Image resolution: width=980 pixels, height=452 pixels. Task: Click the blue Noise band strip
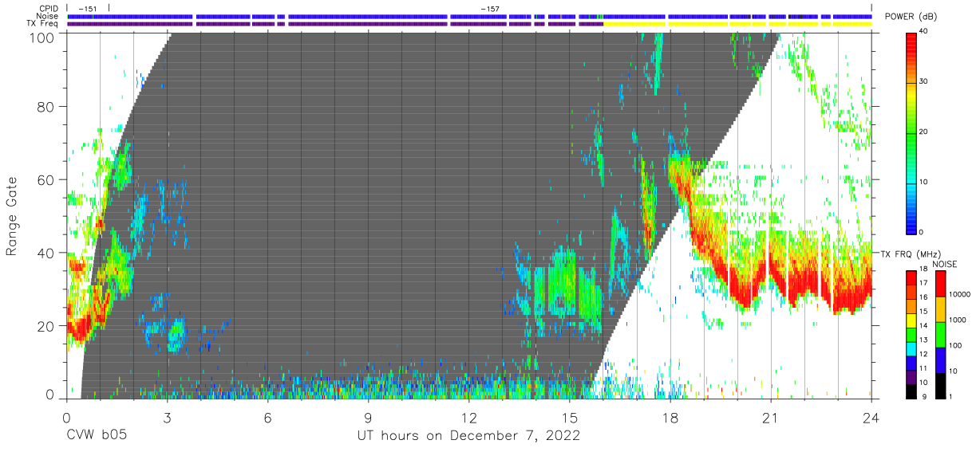coord(469,16)
